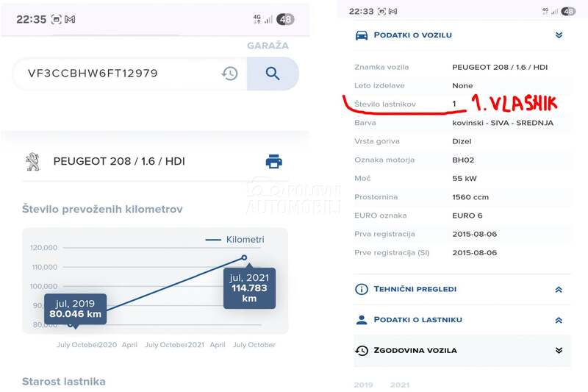Tap left screen battery indicator 48
The width and height of the screenshot is (588, 392).
[285, 19]
